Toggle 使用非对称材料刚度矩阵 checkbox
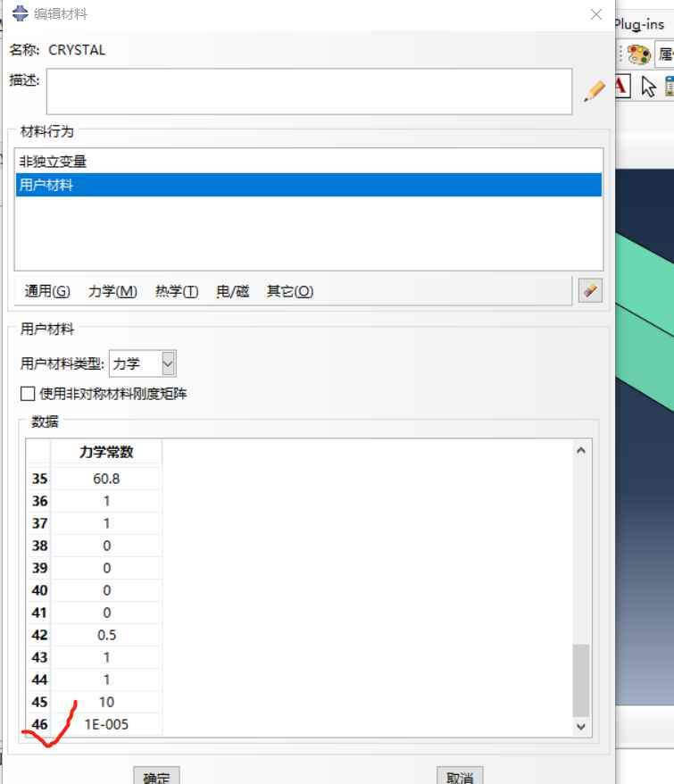This screenshot has width=674, height=784. click(28, 394)
